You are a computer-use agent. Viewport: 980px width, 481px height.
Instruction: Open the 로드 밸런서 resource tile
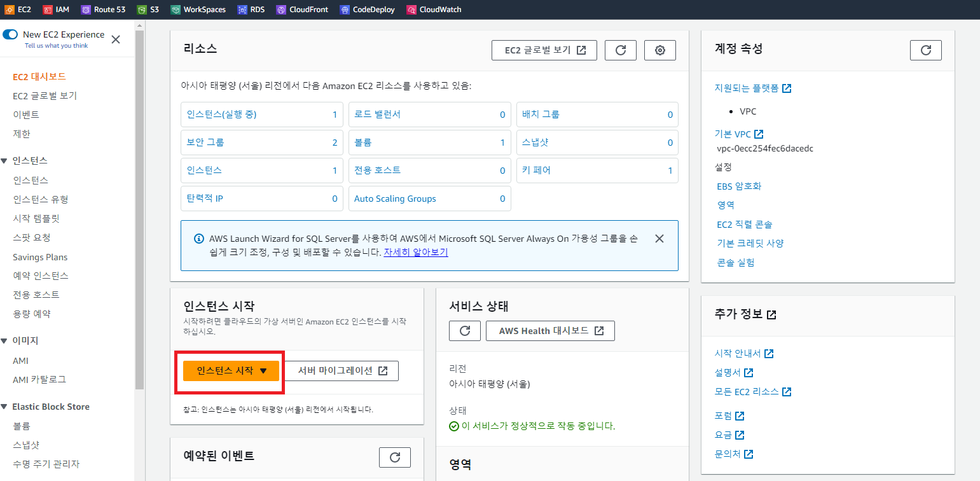point(430,115)
